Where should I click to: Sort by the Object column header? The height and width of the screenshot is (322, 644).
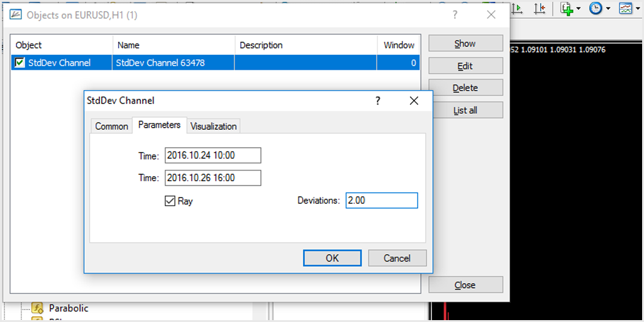62,45
